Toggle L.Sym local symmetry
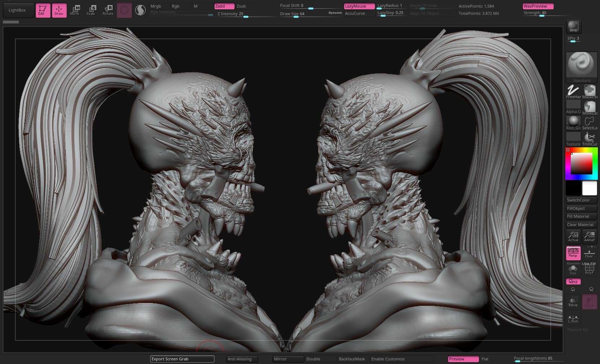 [x=573, y=318]
